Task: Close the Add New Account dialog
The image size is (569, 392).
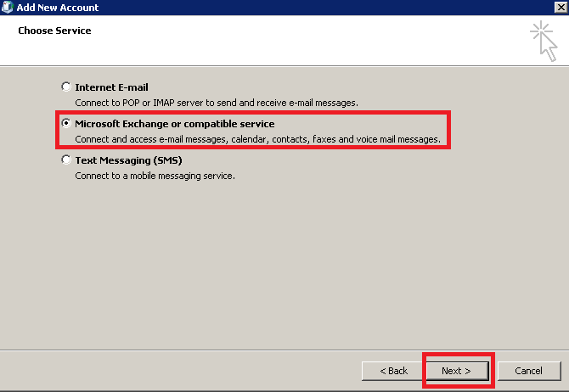Action: (561, 8)
